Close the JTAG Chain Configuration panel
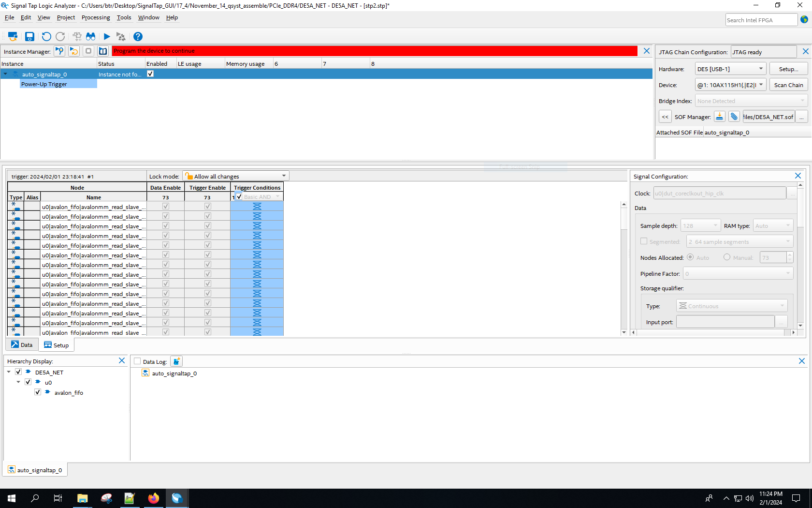 coord(805,51)
